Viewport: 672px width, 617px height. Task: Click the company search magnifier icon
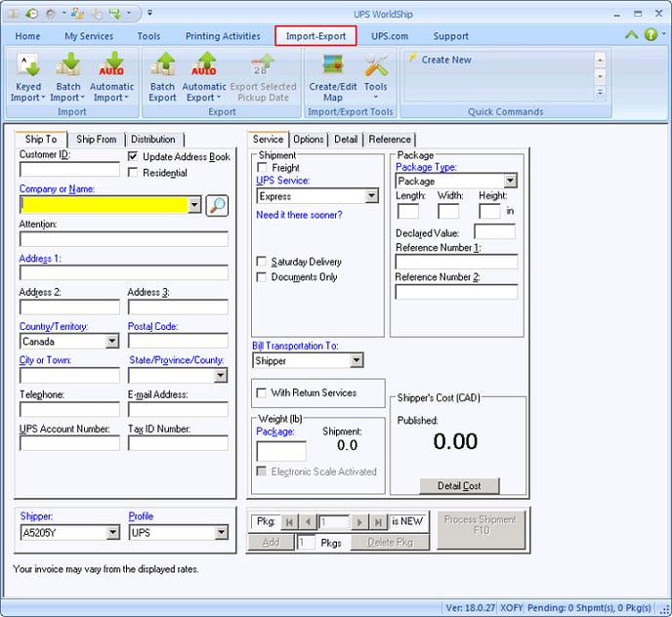point(217,205)
